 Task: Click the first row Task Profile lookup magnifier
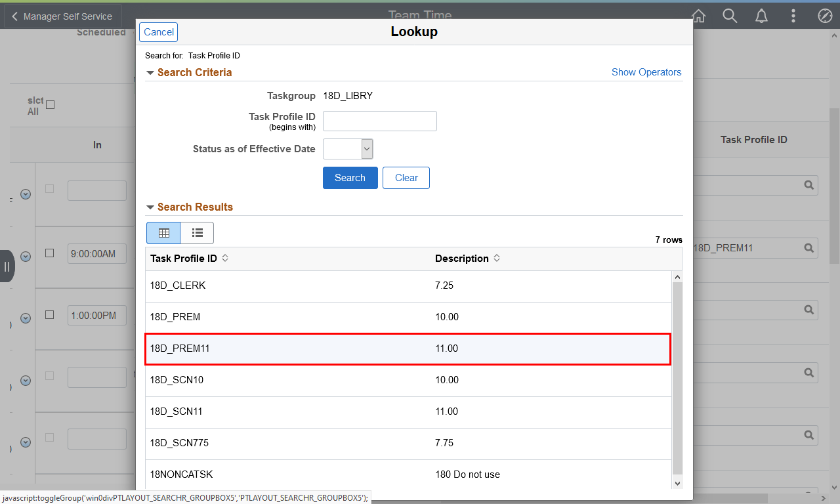coord(809,186)
